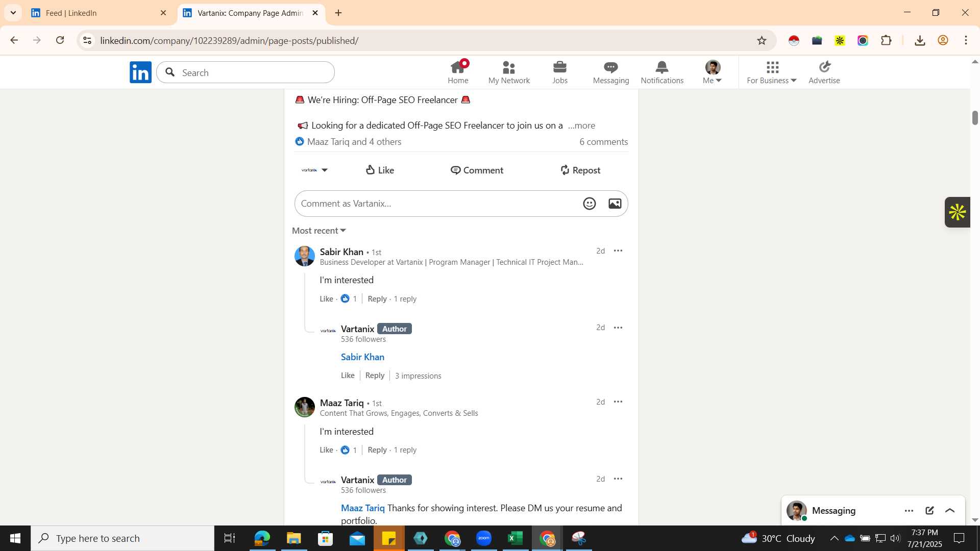
Task: Click Windows taskbar search box
Action: tap(122, 538)
